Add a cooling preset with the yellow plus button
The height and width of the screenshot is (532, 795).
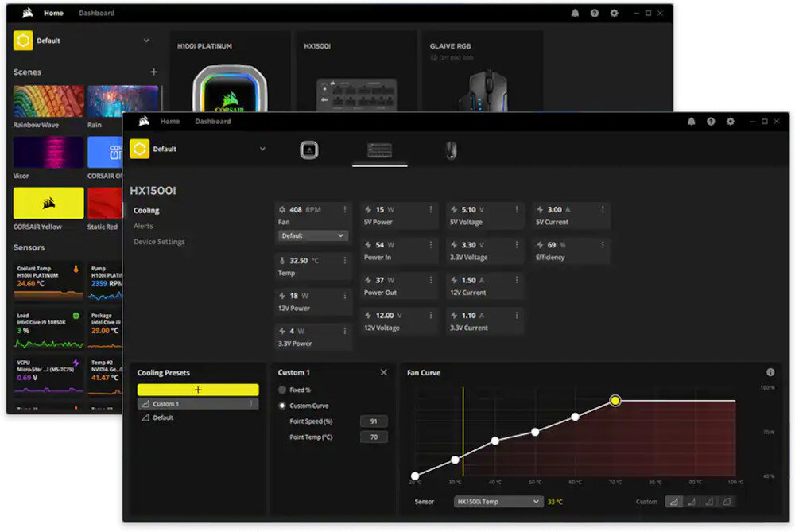[x=198, y=390]
